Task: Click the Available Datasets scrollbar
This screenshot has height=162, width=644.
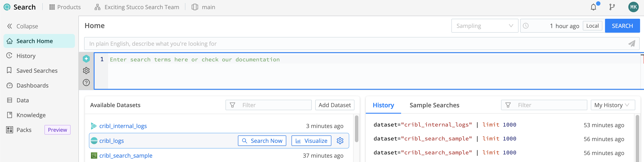Action: (x=356, y=129)
